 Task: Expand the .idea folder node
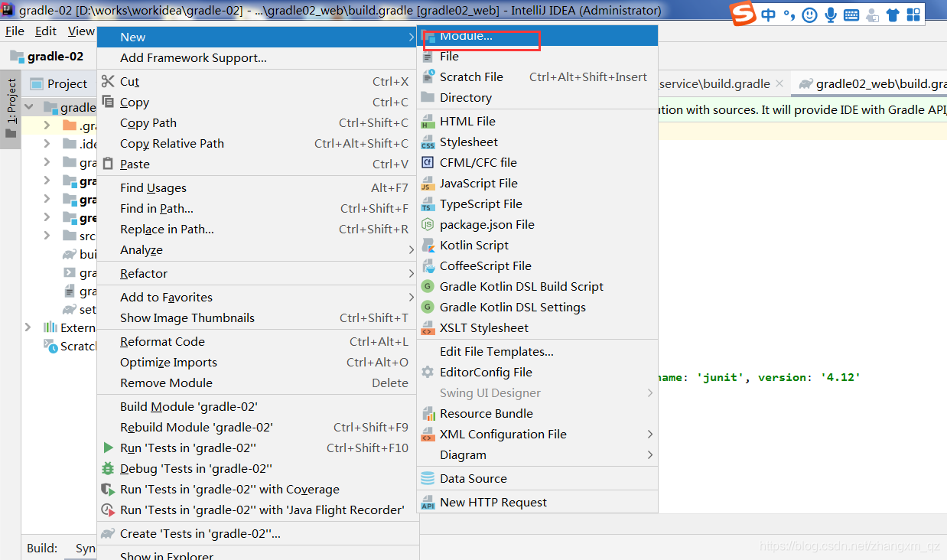47,144
